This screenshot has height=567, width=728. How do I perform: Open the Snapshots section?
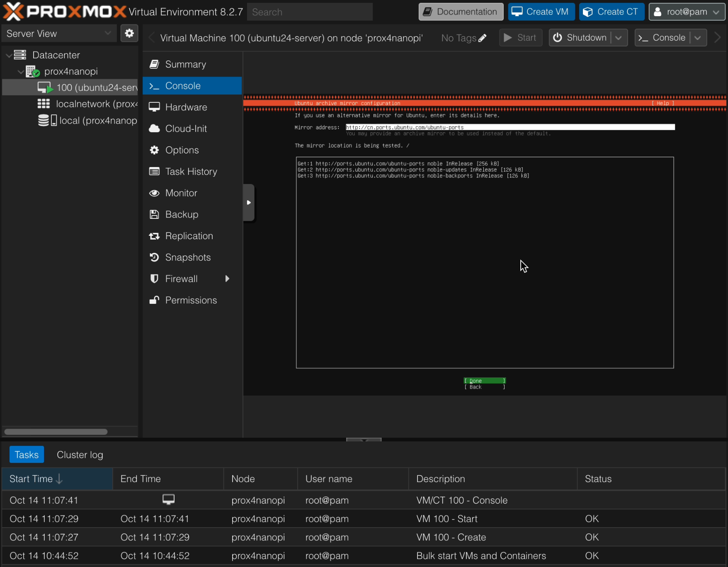click(x=188, y=257)
